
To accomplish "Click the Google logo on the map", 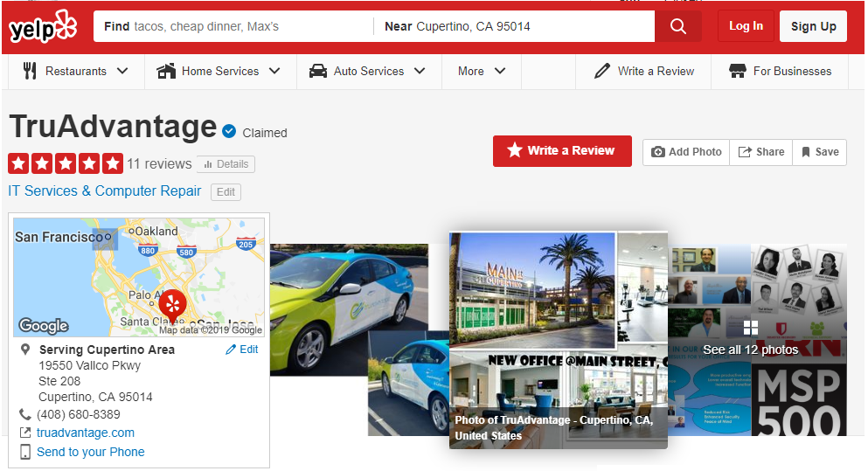I will [44, 325].
